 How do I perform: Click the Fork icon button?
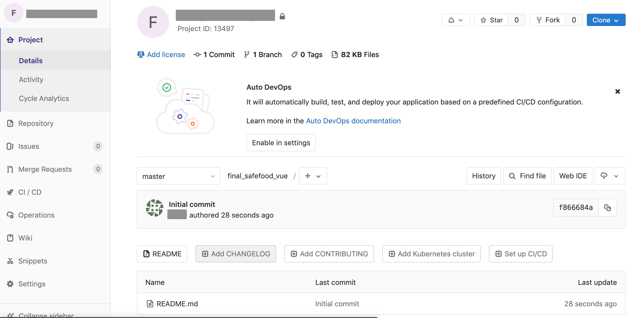point(548,20)
